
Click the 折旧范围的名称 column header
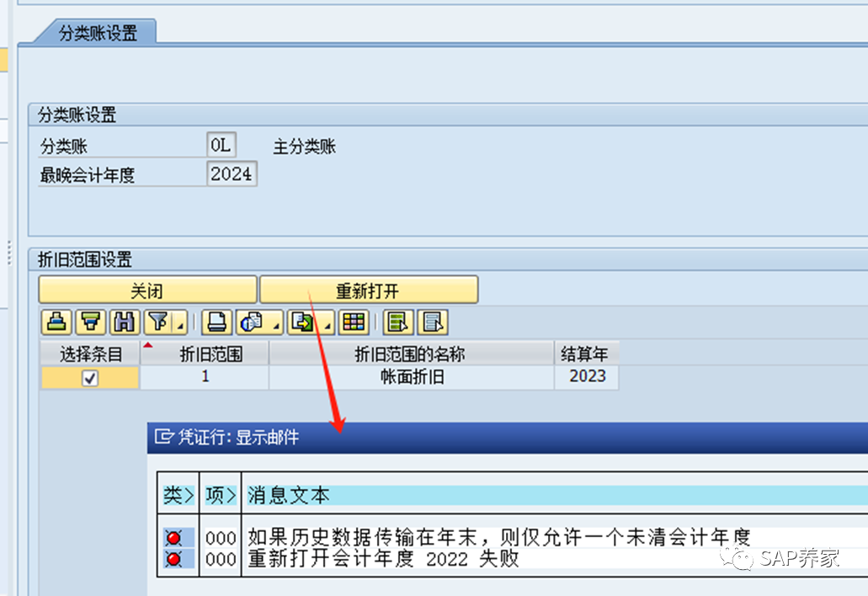(412, 354)
